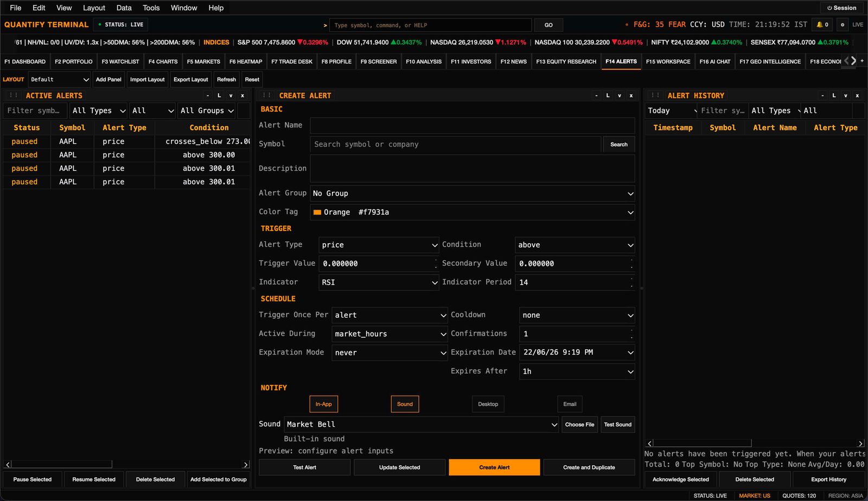Open the Layout Default dropdown
868x501 pixels.
tap(59, 79)
